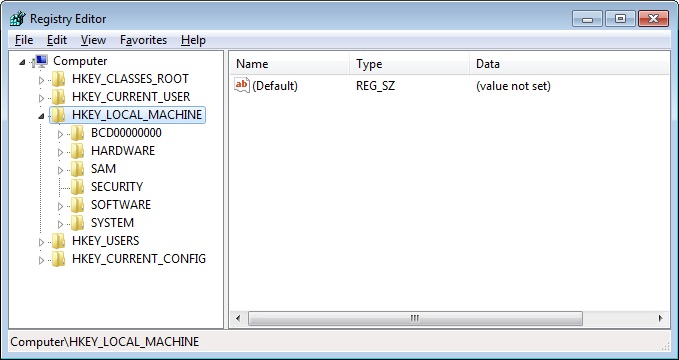
Task: Click the horizontal scrollbar thumb
Action: [x=415, y=318]
